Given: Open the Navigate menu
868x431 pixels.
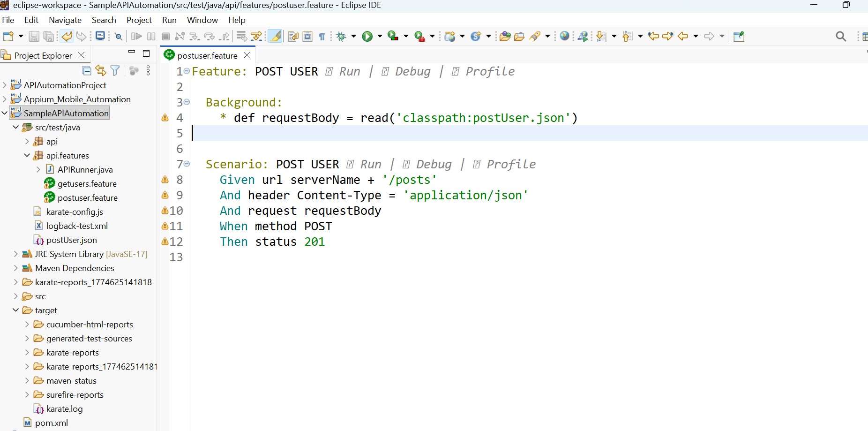Looking at the screenshot, I should 65,20.
